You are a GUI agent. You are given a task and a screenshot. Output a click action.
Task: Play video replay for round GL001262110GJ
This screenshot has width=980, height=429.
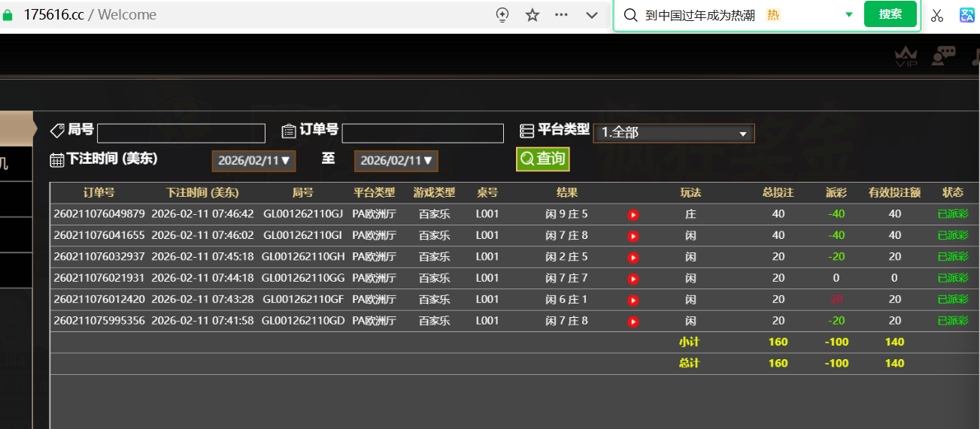coord(633,215)
